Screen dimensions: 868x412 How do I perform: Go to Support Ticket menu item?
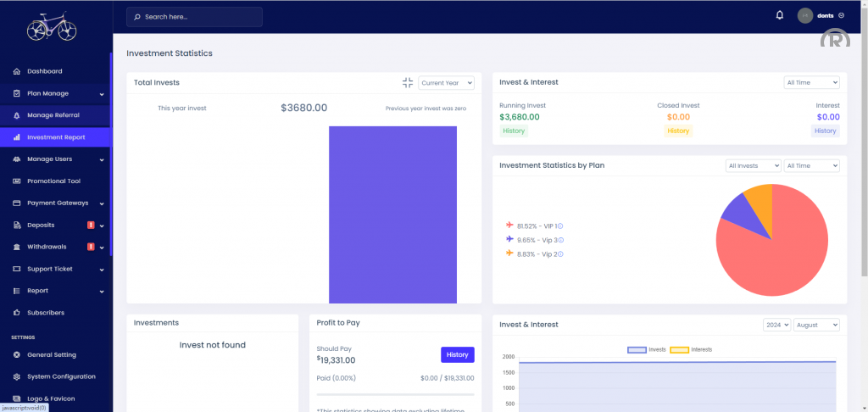click(x=49, y=269)
